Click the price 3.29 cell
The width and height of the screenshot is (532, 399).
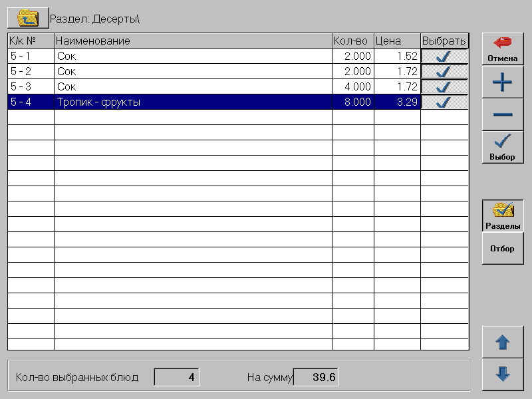click(397, 102)
